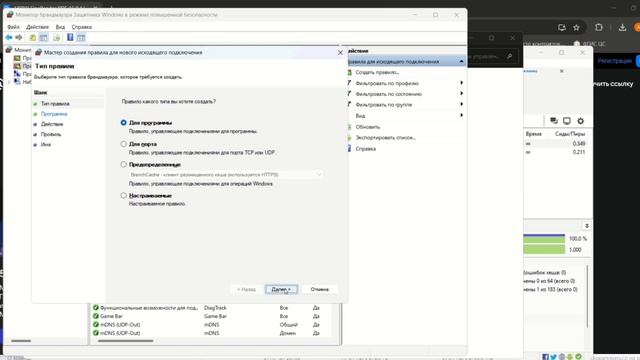Open Help via the blue question toolbar icon
This screenshot has height=360, width=640.
pyautogui.click(x=70, y=38)
